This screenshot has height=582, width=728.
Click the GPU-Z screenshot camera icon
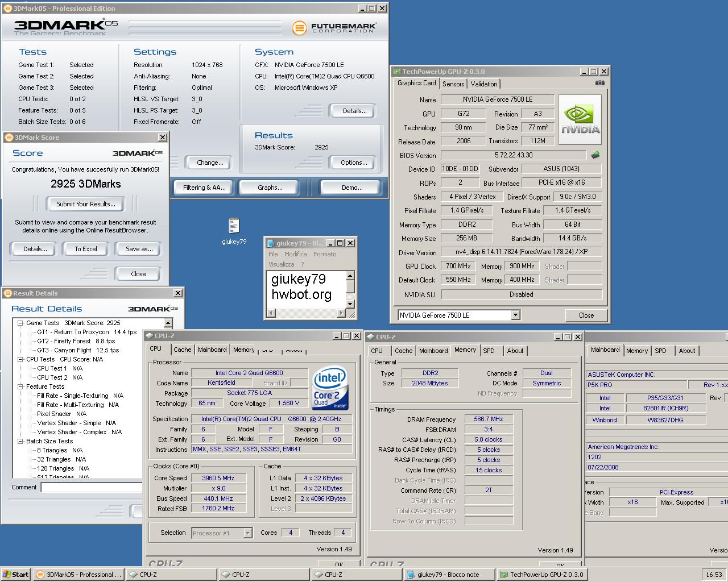[599, 83]
